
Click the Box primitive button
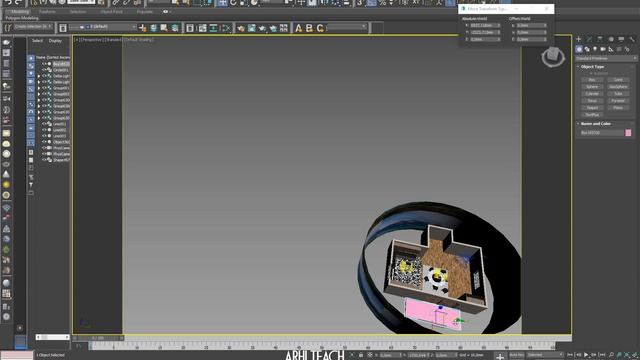point(592,80)
